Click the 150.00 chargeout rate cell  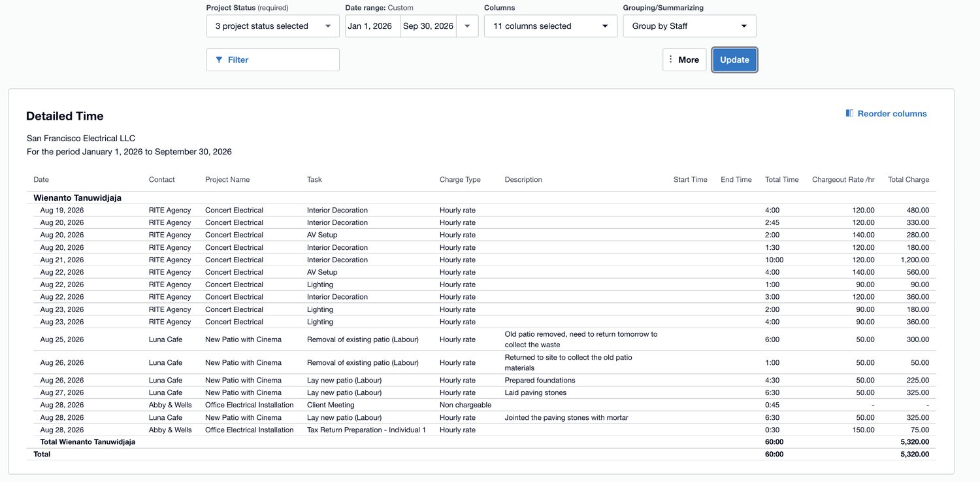point(863,430)
